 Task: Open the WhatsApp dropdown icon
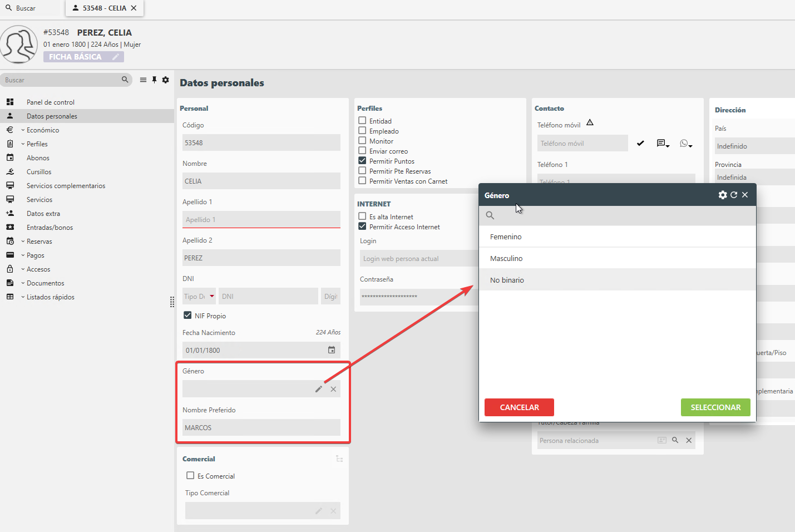686,144
